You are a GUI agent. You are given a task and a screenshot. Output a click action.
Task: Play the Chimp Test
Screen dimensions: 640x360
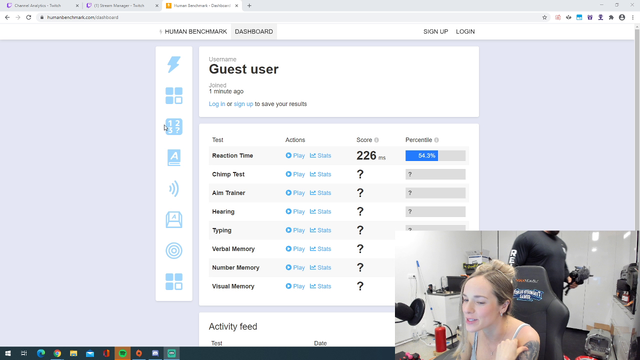[295, 174]
